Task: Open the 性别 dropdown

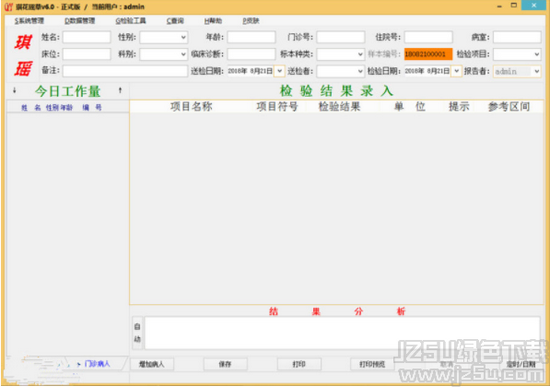Action: [x=164, y=37]
